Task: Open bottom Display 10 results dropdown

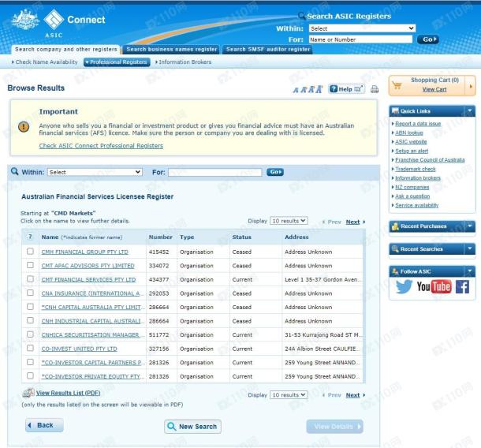Action: point(289,395)
